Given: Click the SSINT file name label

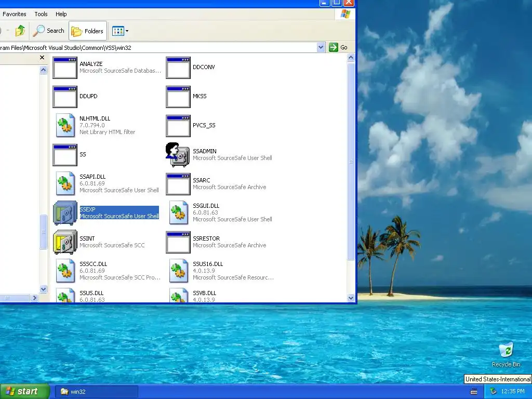Looking at the screenshot, I should pos(87,238).
